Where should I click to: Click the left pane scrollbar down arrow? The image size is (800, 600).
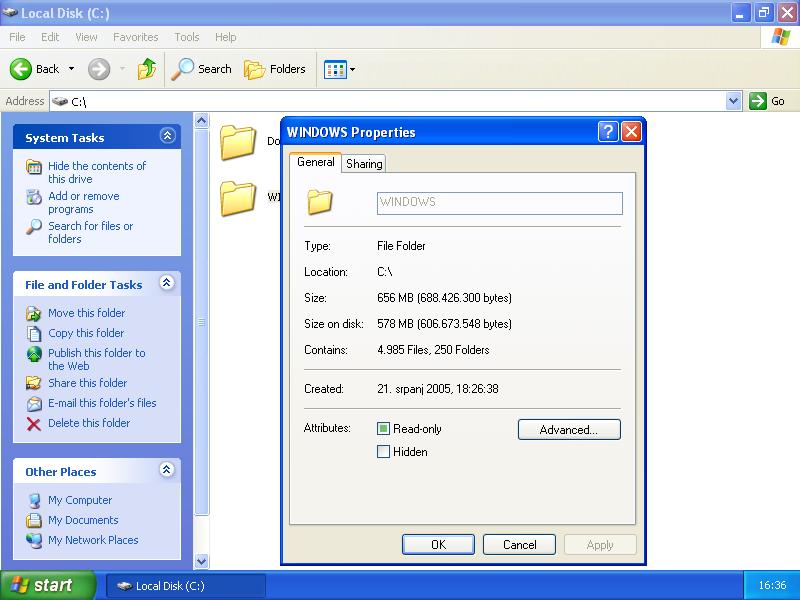point(201,561)
